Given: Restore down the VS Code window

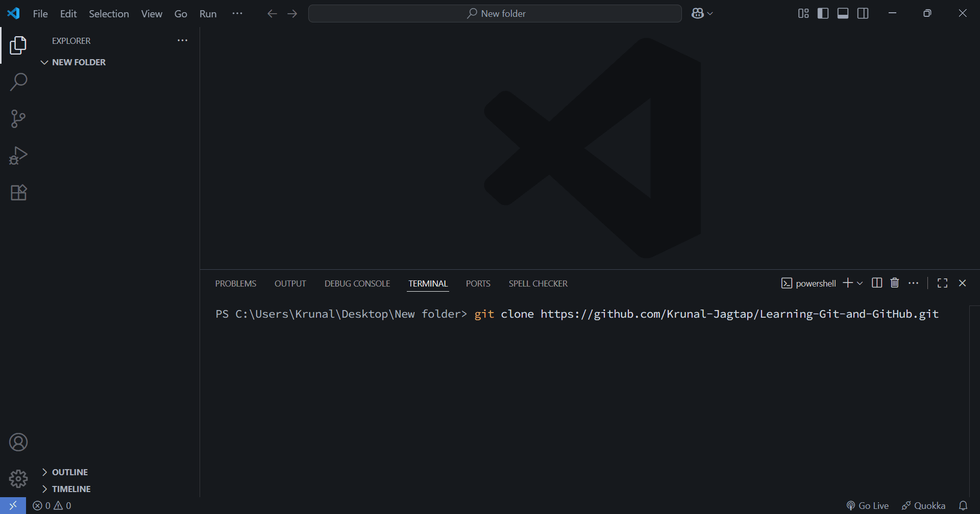Looking at the screenshot, I should click(927, 13).
